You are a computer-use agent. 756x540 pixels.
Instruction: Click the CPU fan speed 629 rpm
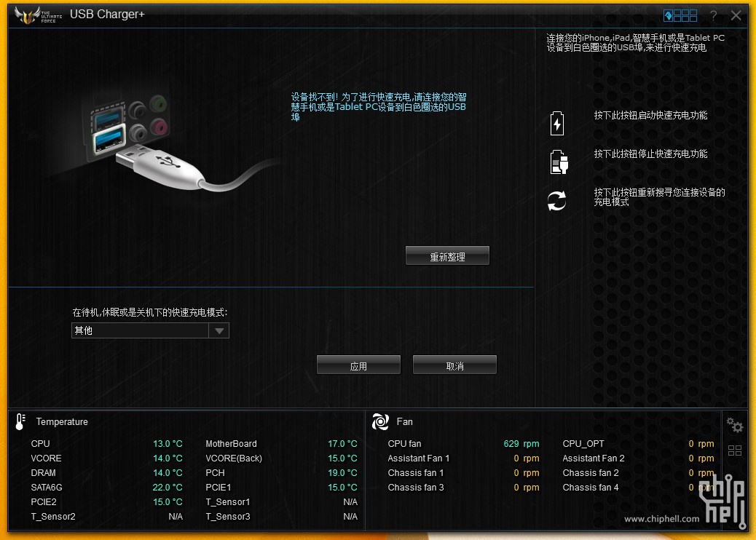(521, 444)
